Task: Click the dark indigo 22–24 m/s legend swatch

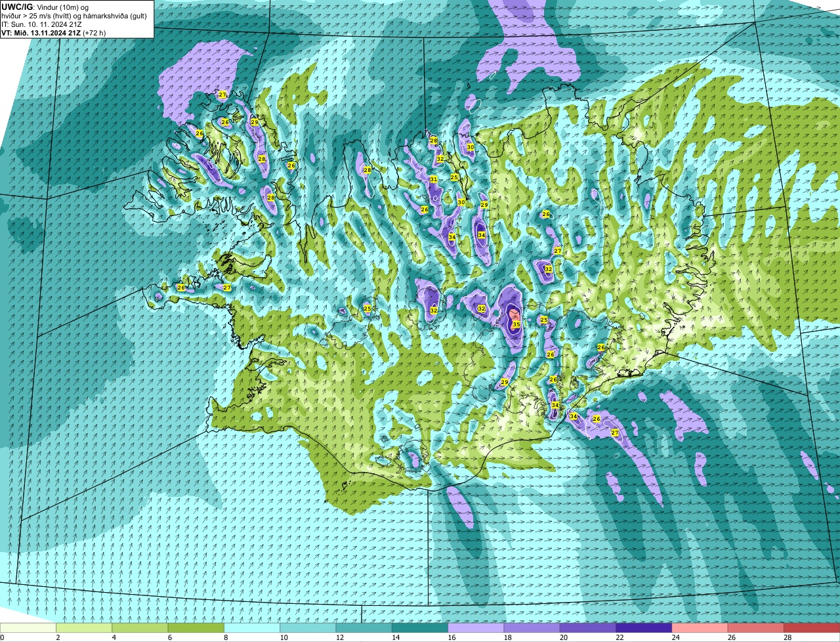Action: [x=644, y=628]
